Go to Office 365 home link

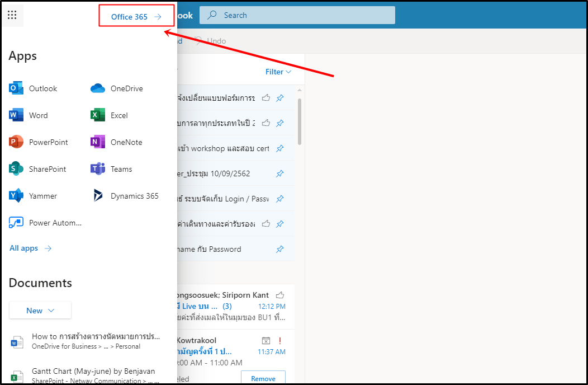click(x=136, y=17)
